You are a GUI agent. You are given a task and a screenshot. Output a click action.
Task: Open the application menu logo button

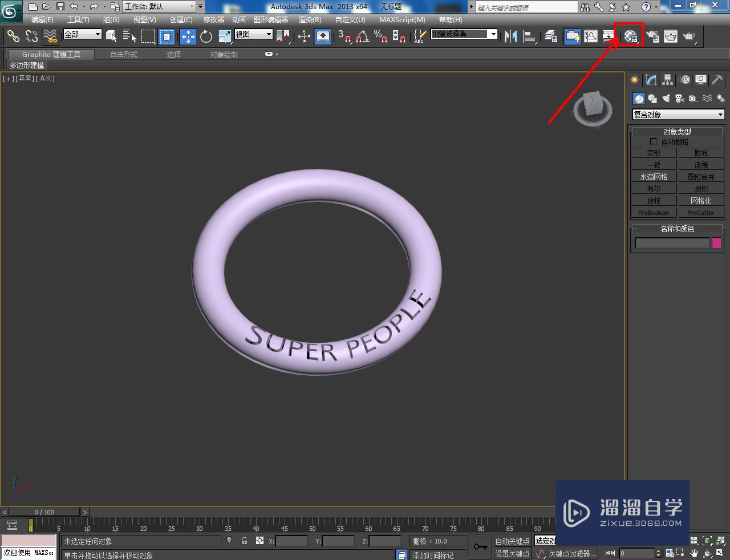(x=11, y=11)
